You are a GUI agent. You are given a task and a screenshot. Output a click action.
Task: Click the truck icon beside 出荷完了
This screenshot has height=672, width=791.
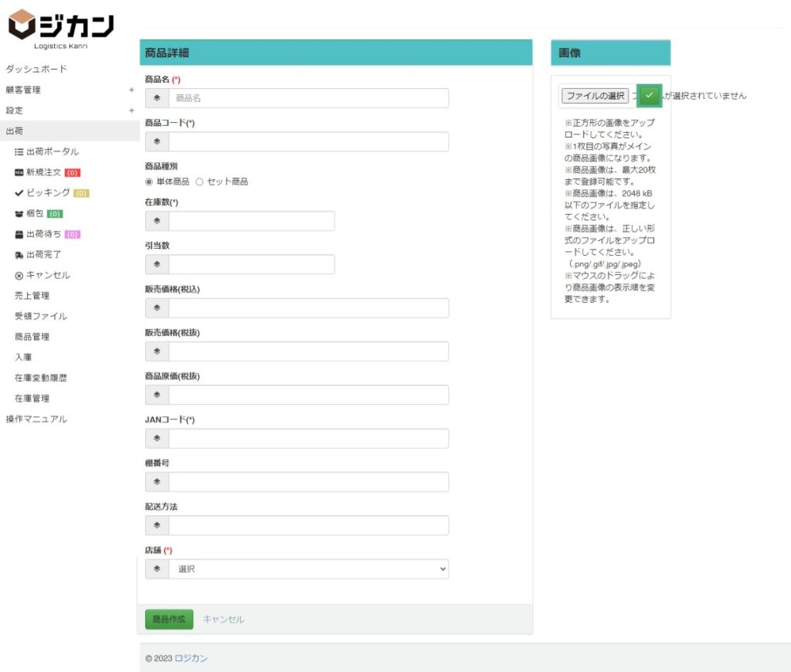(19, 255)
